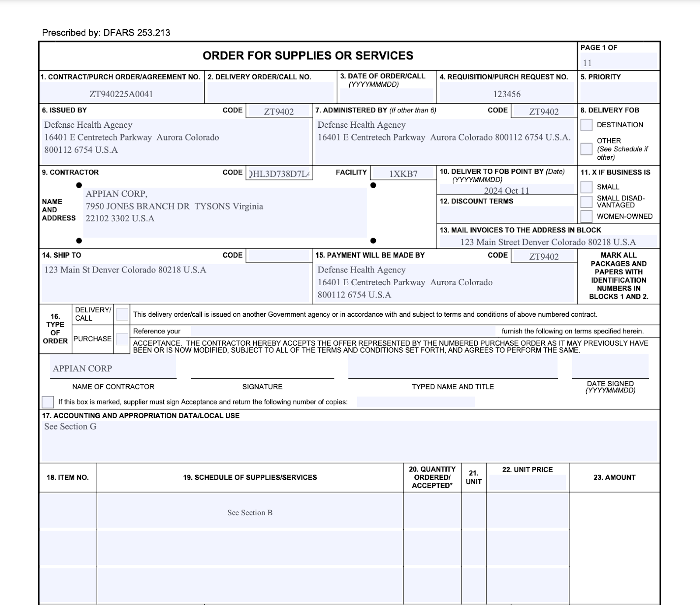Tick the PURCHASE order type checkbox
Screen dimensions: 700x605
coord(122,339)
